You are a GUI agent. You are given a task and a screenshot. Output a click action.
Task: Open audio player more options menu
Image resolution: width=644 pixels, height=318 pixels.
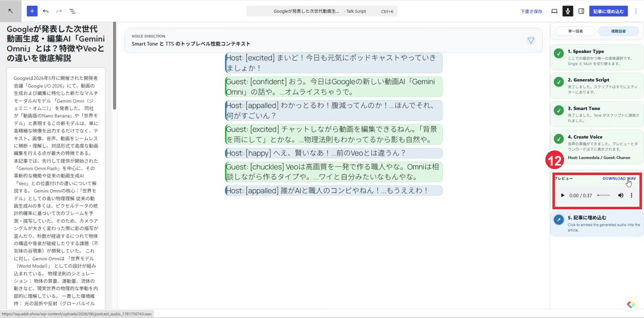pyautogui.click(x=632, y=195)
